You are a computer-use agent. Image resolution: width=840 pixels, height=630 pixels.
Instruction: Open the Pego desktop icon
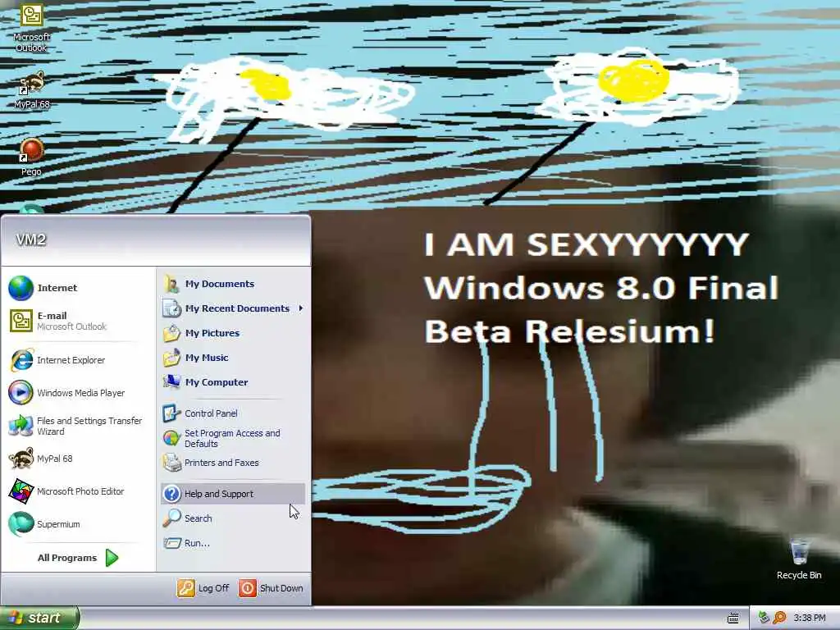coord(32,157)
